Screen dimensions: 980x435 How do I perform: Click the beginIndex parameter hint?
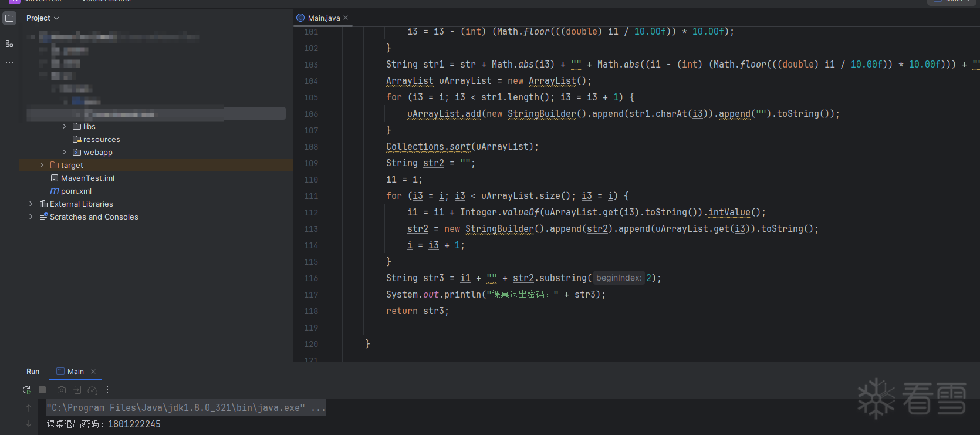619,278
